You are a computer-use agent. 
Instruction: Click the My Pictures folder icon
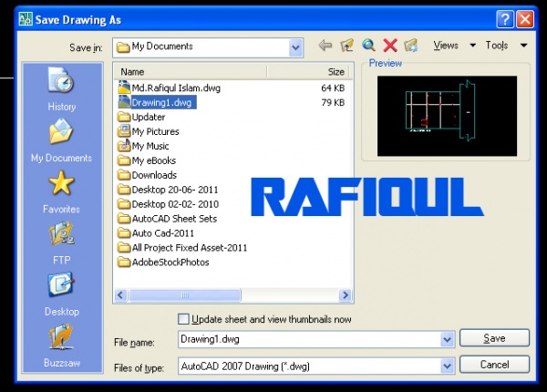point(124,131)
